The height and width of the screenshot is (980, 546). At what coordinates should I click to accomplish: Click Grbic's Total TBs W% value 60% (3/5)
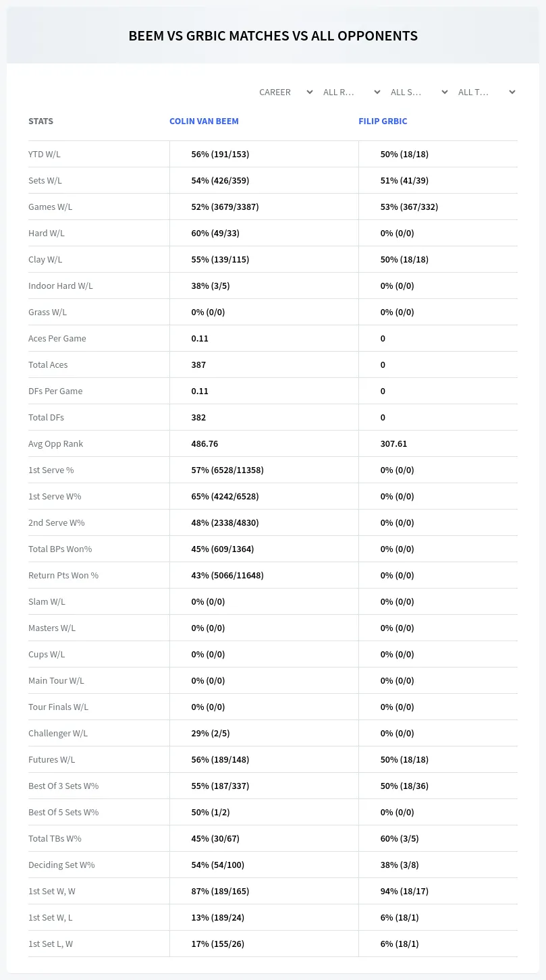point(400,838)
